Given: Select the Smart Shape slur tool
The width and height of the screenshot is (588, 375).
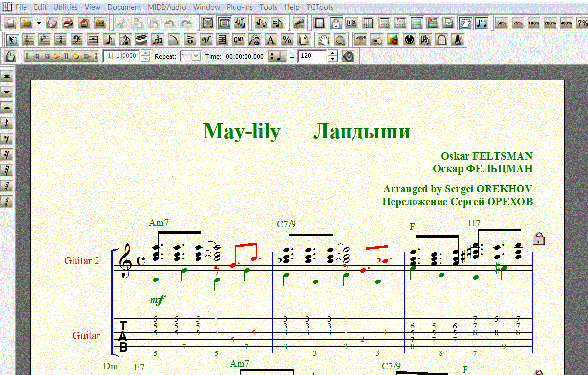Looking at the screenshot, I should point(174,40).
